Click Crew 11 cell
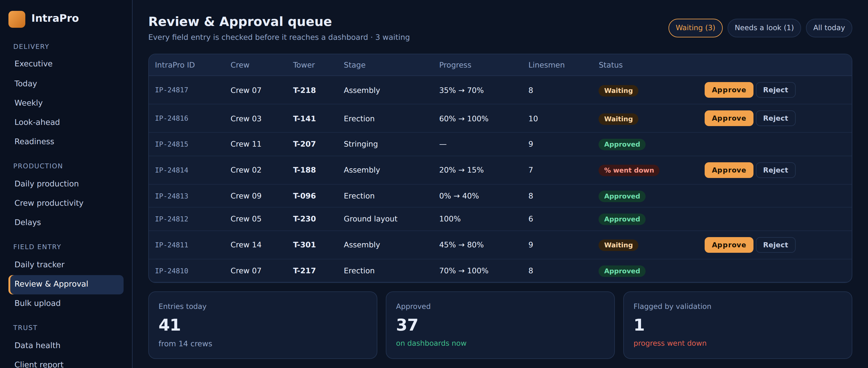 (246, 144)
